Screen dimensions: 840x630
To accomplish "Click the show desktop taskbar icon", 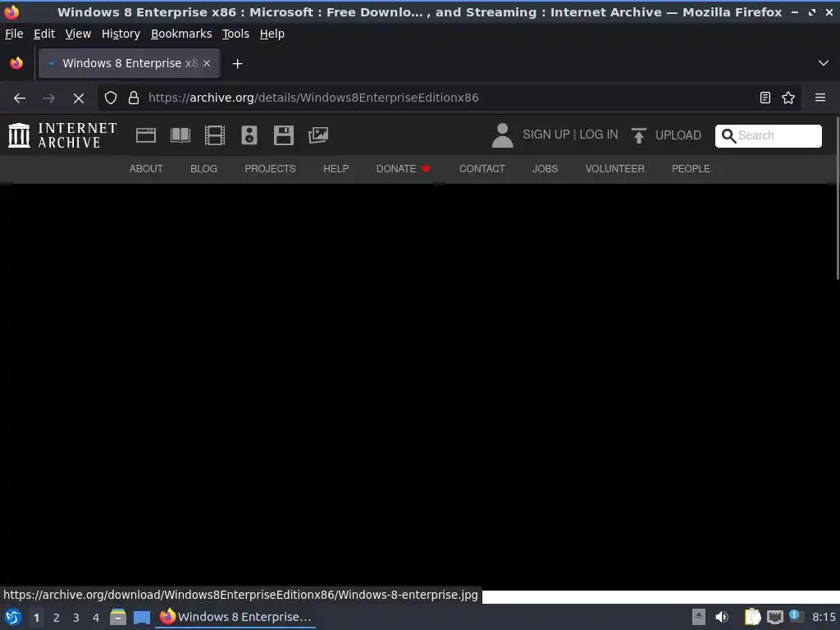I will (x=142, y=617).
